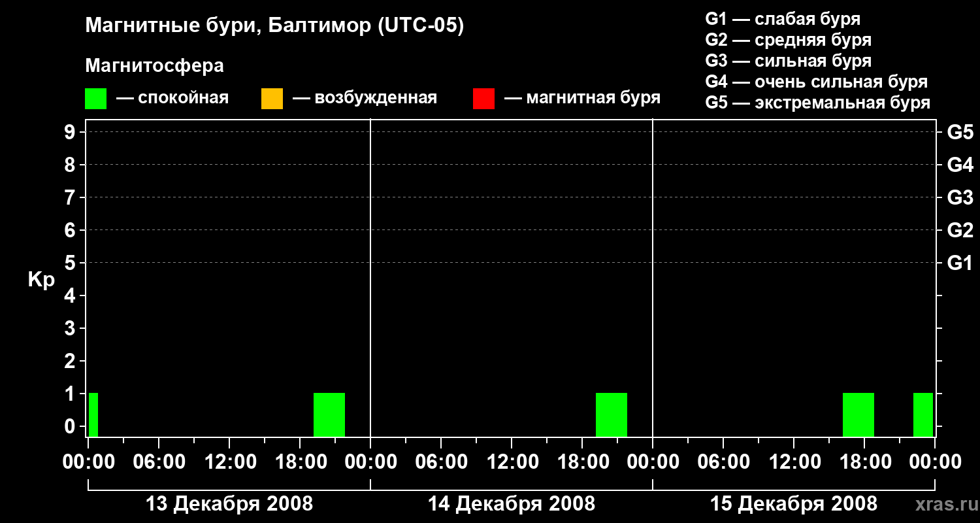This screenshot has width=980, height=523.
Task: Click the 'G5' right-axis label
Action: (x=960, y=132)
